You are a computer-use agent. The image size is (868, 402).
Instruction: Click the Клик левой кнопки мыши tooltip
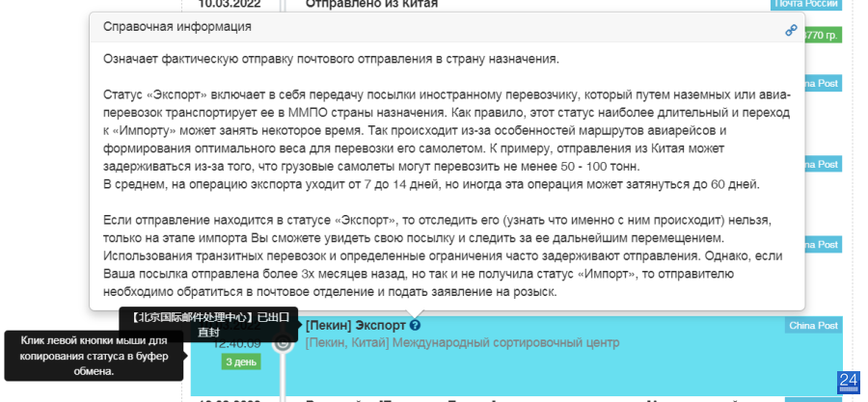pyautogui.click(x=94, y=356)
